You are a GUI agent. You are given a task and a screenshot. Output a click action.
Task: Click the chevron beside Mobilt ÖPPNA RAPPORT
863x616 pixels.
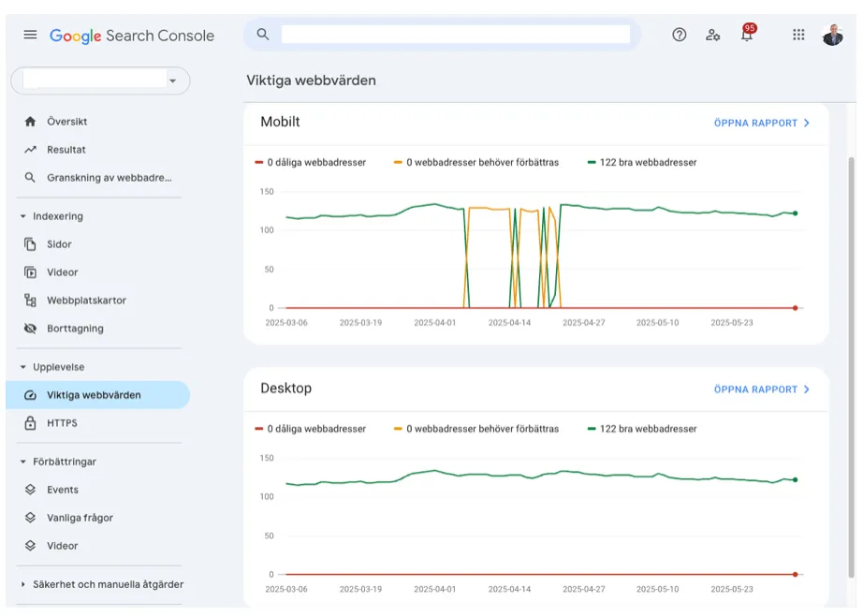(807, 124)
